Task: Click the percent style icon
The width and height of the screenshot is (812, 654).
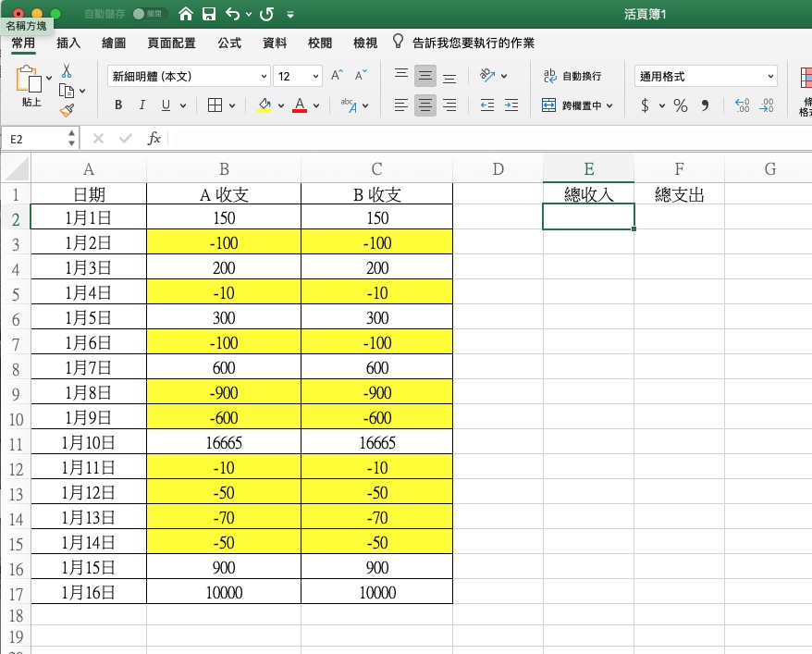Action: pos(681,105)
